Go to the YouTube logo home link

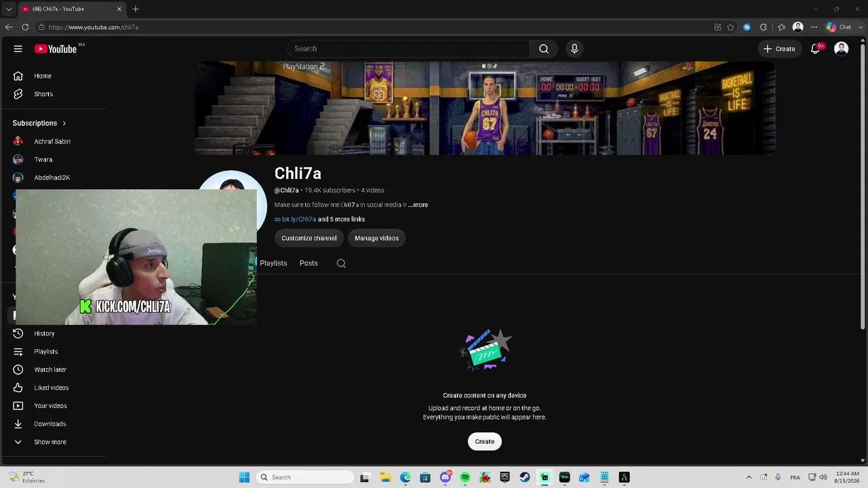click(x=56, y=49)
